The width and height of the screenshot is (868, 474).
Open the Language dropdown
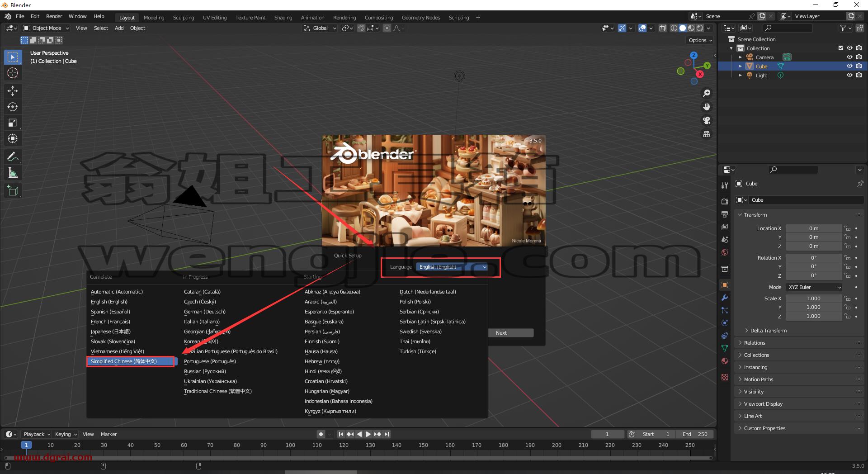pyautogui.click(x=452, y=267)
